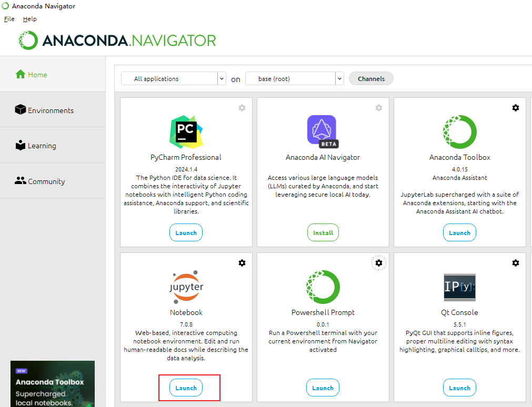Switch to the Learning tab
This screenshot has width=532, height=407.
click(53, 145)
